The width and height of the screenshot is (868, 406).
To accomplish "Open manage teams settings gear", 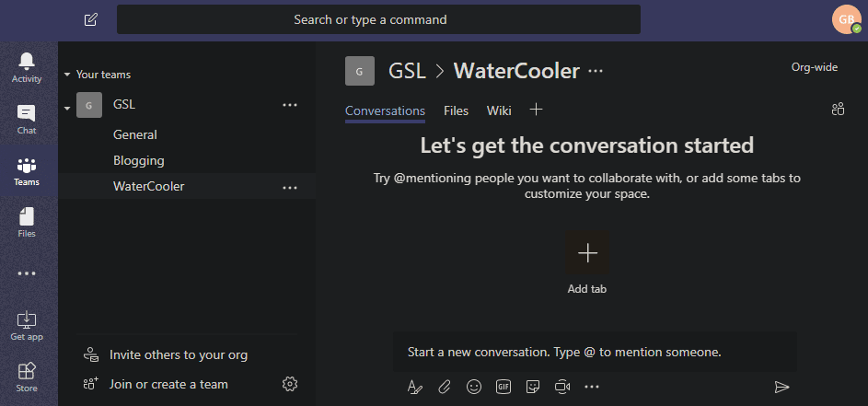I will 290,384.
